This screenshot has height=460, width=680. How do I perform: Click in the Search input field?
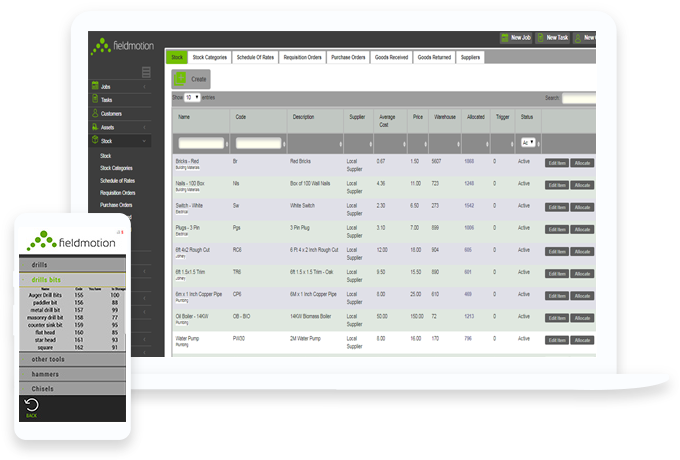pos(579,98)
